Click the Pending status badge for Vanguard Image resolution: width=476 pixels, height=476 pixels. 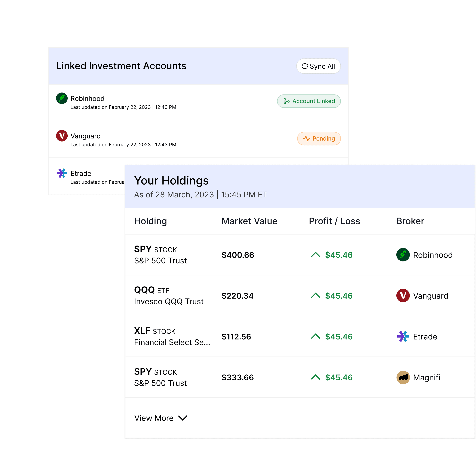click(319, 138)
